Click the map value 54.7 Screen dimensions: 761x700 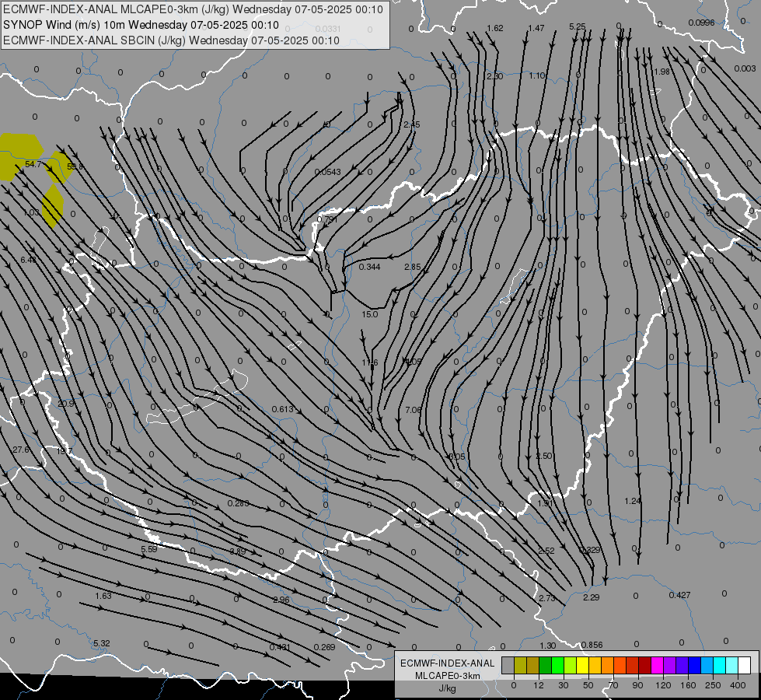33,165
